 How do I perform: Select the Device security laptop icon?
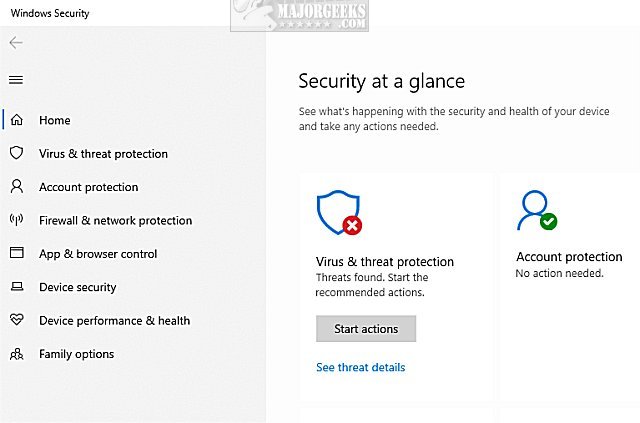click(x=17, y=287)
